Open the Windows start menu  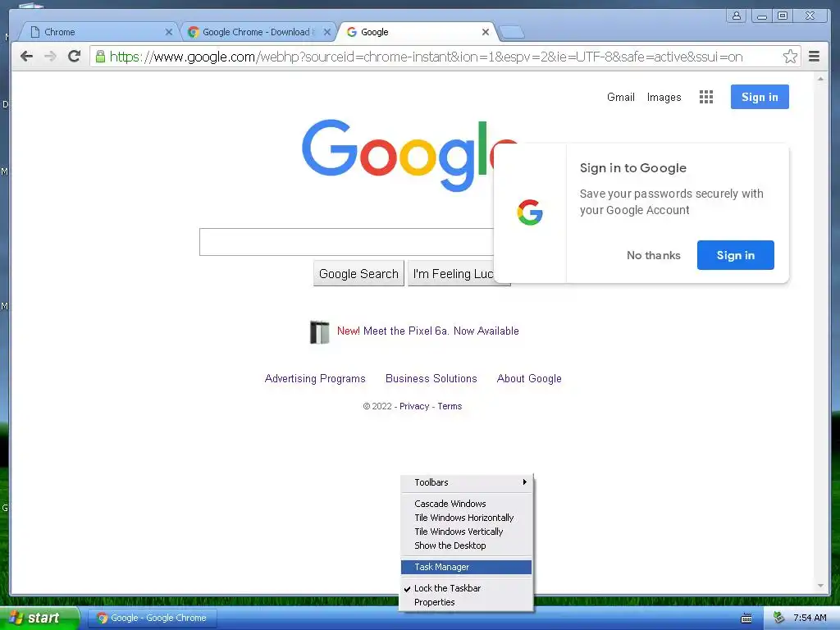[x=39, y=619]
